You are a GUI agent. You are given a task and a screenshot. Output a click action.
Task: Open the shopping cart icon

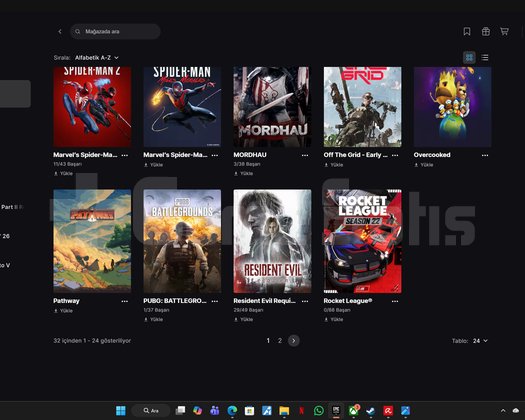click(505, 31)
